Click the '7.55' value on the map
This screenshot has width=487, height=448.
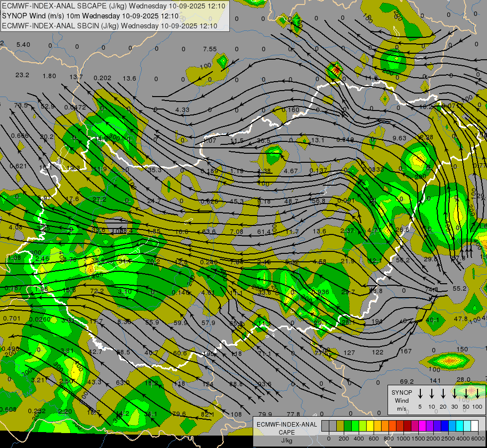point(210,49)
